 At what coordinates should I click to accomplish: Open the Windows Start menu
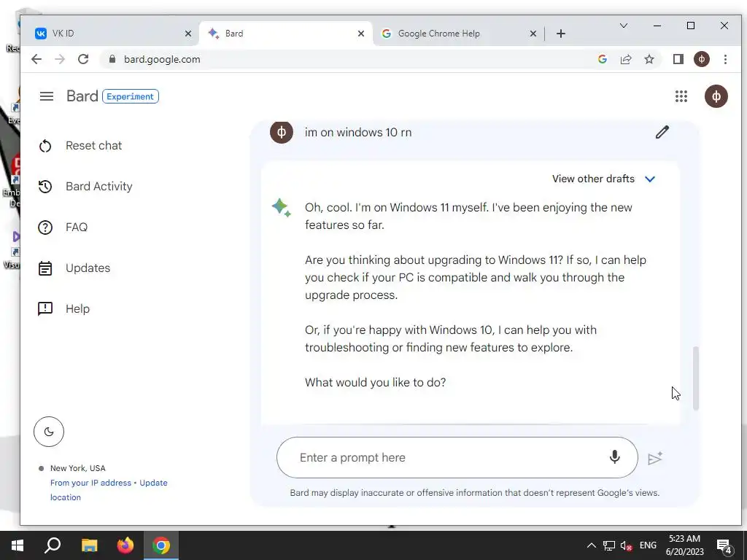coord(18,545)
